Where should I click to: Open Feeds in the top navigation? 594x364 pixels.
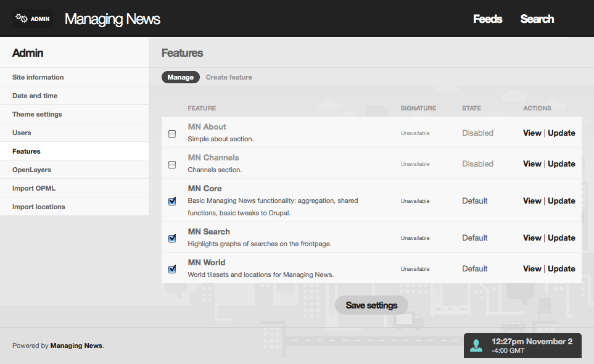pyautogui.click(x=487, y=19)
